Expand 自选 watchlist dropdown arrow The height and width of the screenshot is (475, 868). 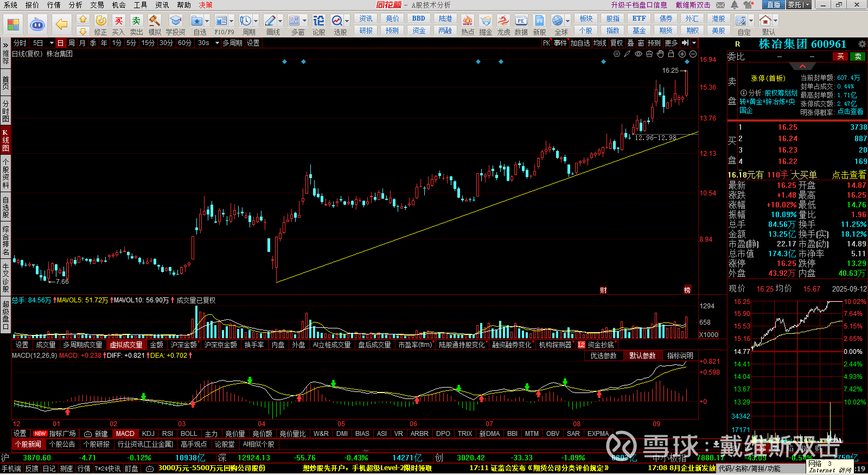coord(207,21)
